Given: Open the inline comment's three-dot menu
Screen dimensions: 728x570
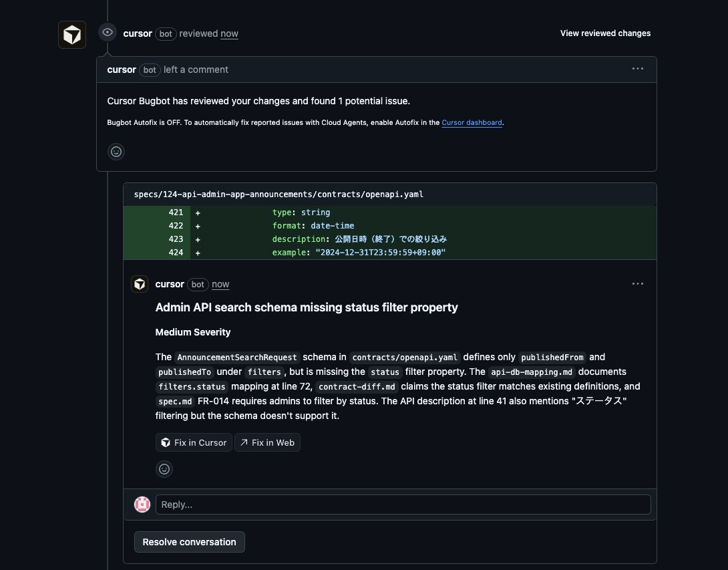Looking at the screenshot, I should [x=637, y=284].
